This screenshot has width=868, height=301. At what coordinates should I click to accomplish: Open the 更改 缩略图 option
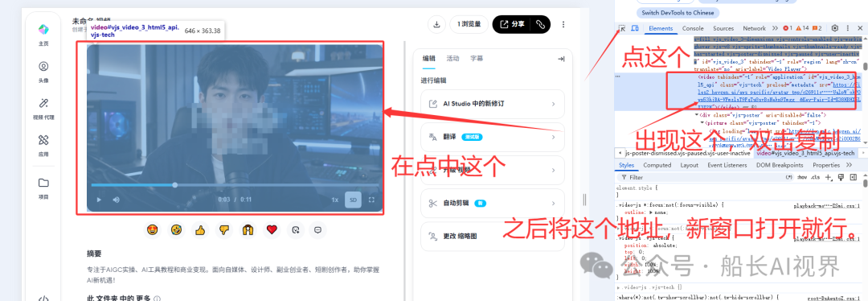pos(493,236)
